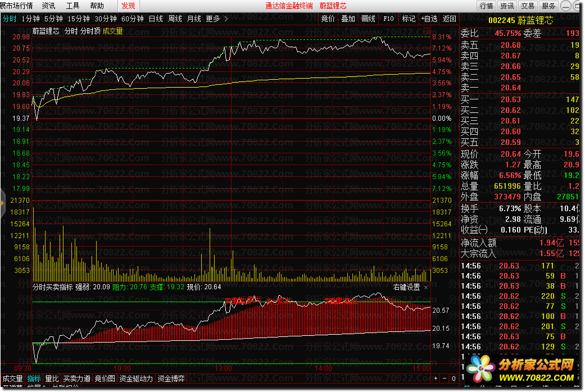Click the 买一 price 20.63
This screenshot has width=585, height=392.
[x=510, y=99]
